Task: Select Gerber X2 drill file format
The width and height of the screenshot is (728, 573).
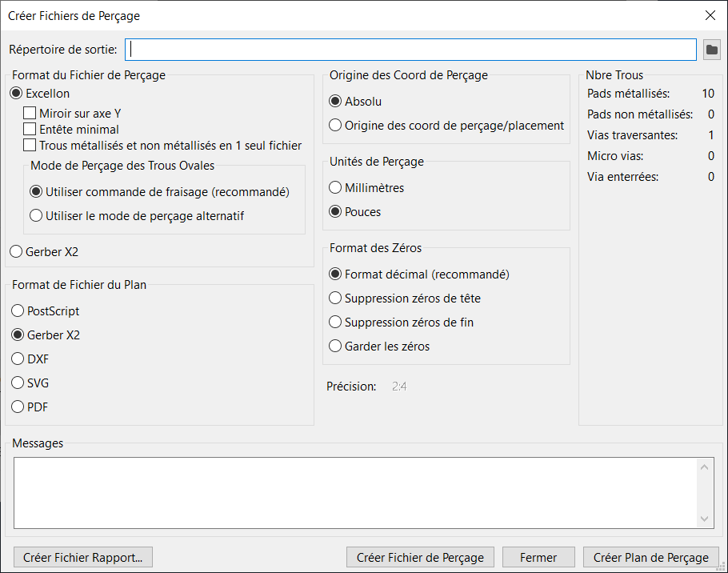Action: [18, 252]
